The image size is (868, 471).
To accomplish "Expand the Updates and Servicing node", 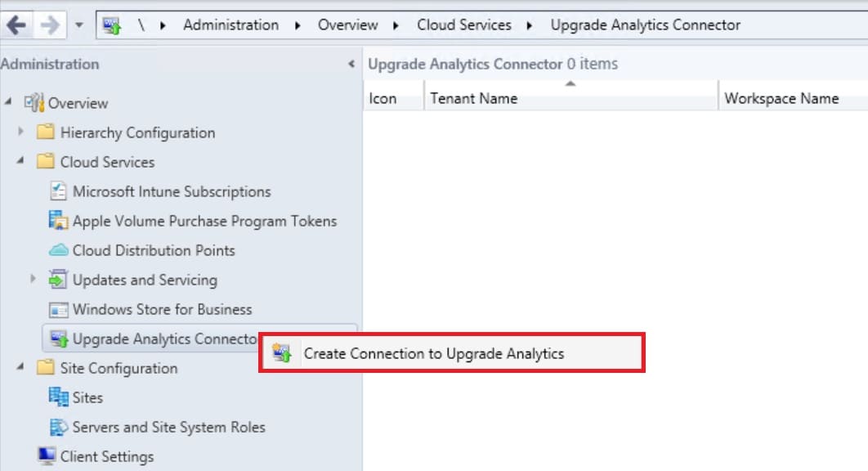I will [32, 280].
